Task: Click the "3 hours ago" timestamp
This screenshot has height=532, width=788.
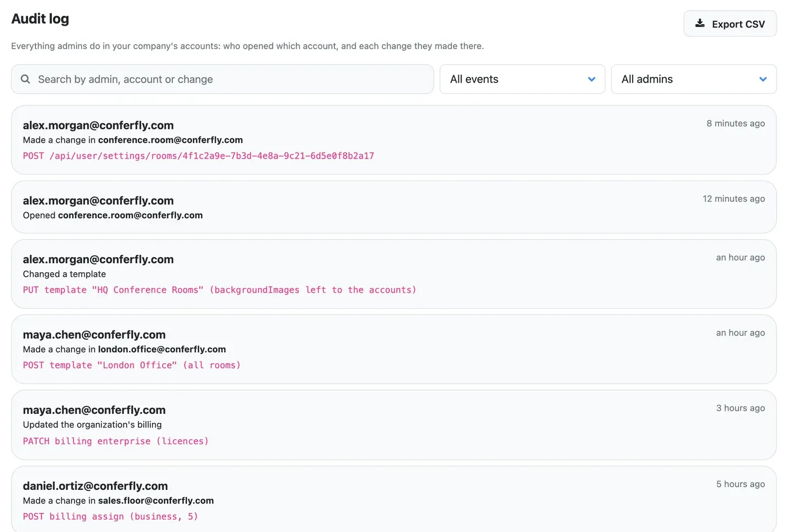Action: coord(741,408)
